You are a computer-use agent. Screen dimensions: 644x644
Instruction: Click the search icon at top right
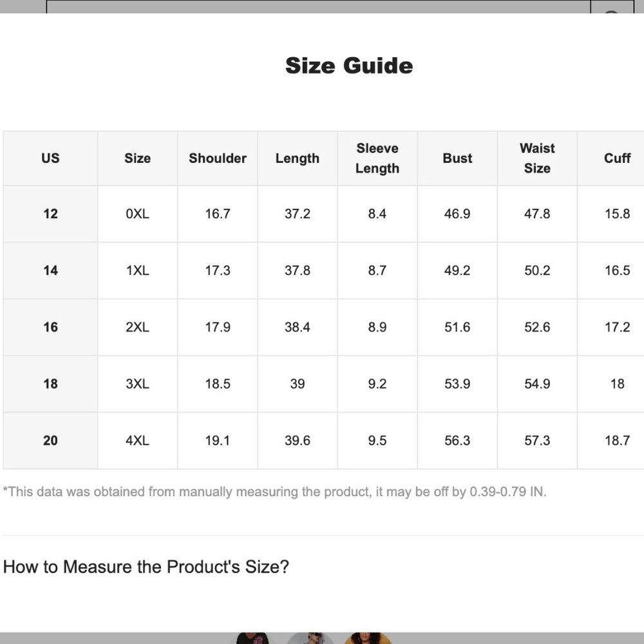click(612, 8)
